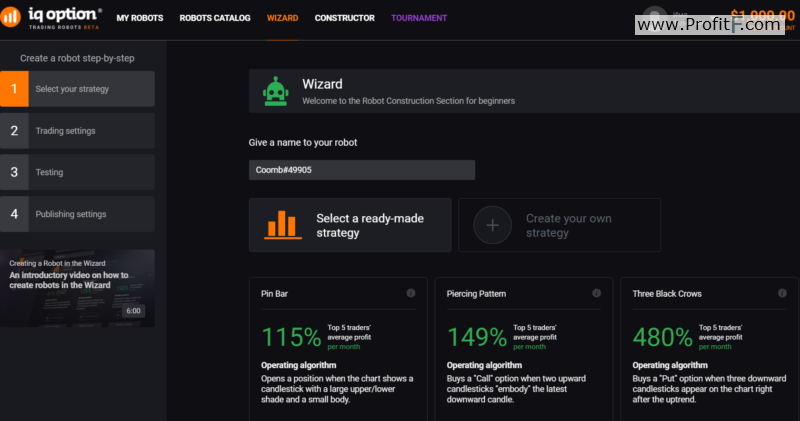
Task: Click the $1,000.00 account balance
Action: tap(762, 14)
